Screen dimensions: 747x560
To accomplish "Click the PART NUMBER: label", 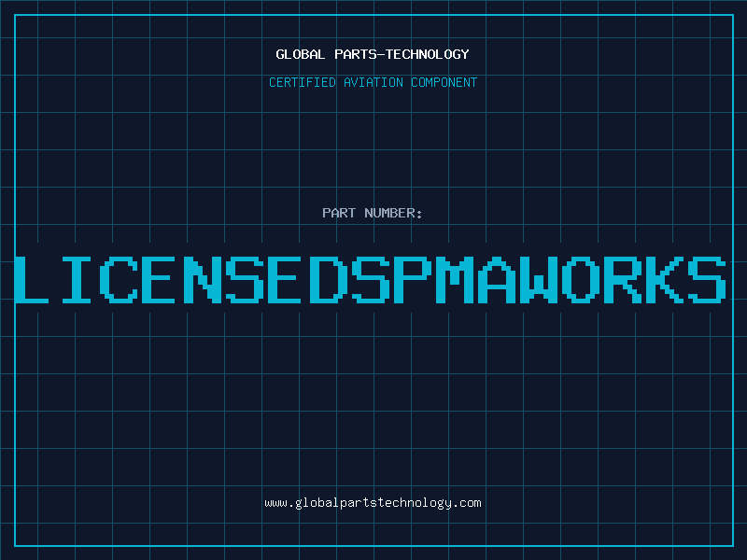I will click(x=373, y=213).
